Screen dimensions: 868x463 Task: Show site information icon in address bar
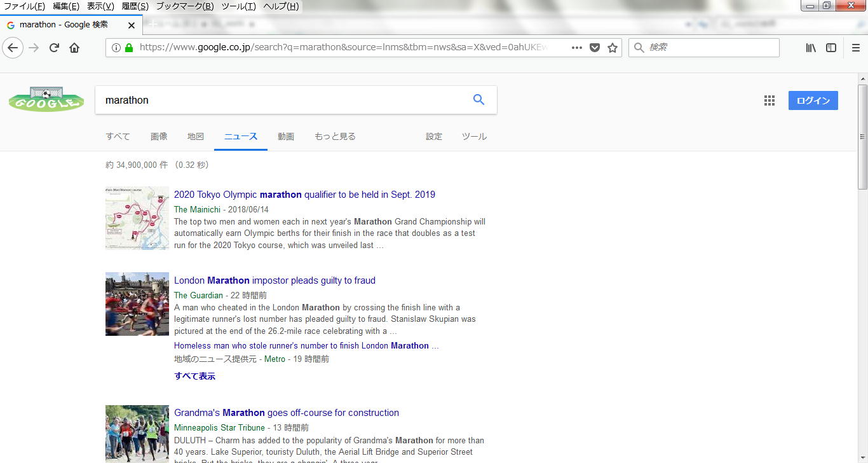point(116,48)
